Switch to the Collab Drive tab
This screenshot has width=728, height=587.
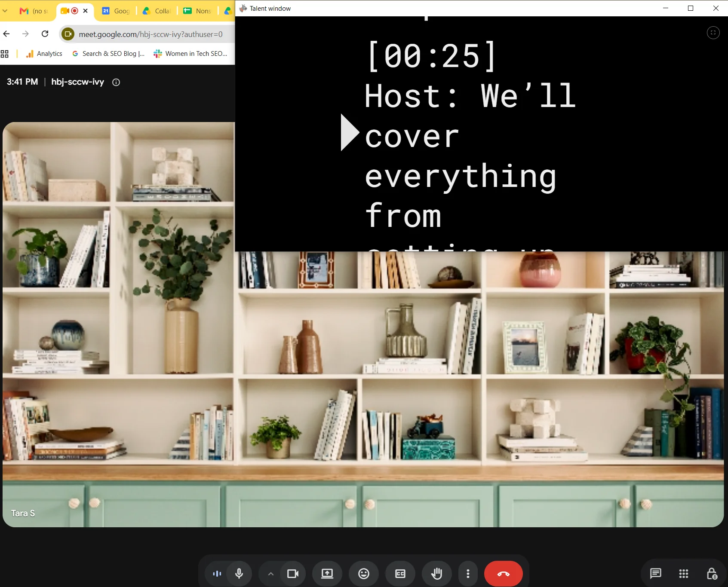157,11
